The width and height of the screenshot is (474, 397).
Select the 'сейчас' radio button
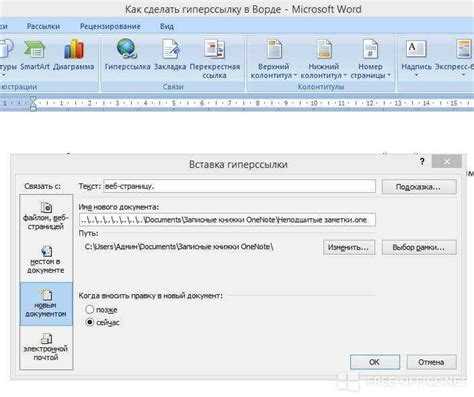pos(89,322)
